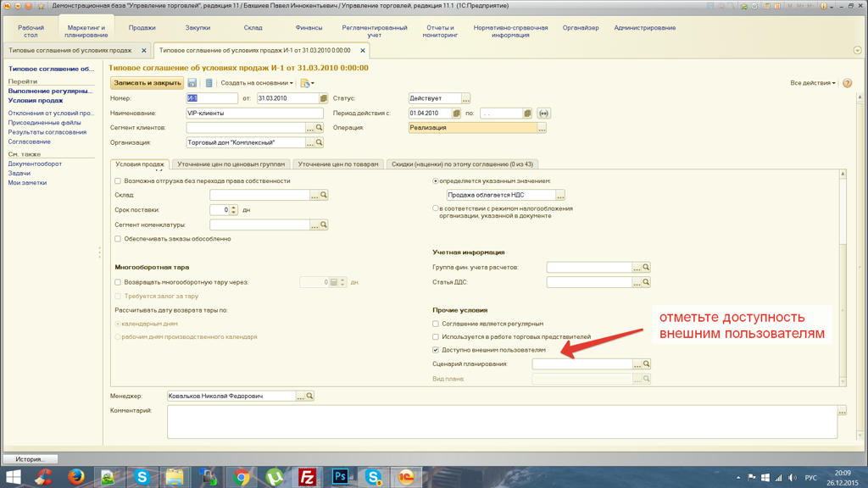Screen dimensions: 868x488
Task: Open the magnifier lookup for Сценарий планирования
Action: (x=646, y=364)
